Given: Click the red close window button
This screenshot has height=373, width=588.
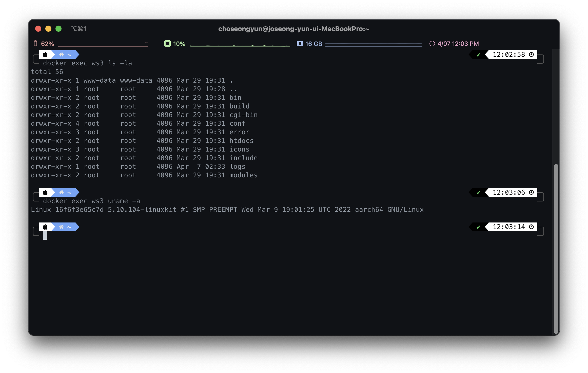Looking at the screenshot, I should click(x=38, y=29).
